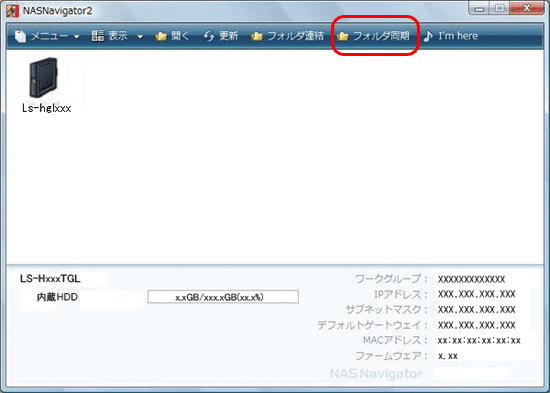Click the 開く open button
Image resolution: width=550 pixels, height=393 pixels.
[x=172, y=36]
